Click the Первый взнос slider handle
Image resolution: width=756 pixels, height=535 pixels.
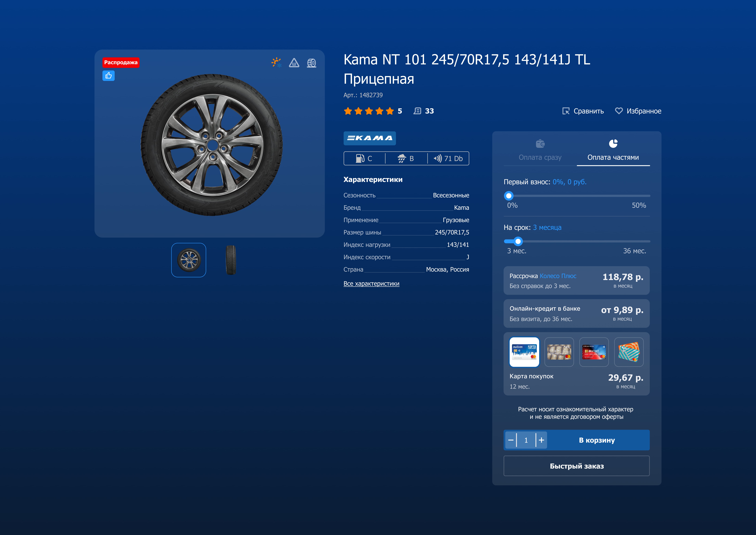coord(509,196)
